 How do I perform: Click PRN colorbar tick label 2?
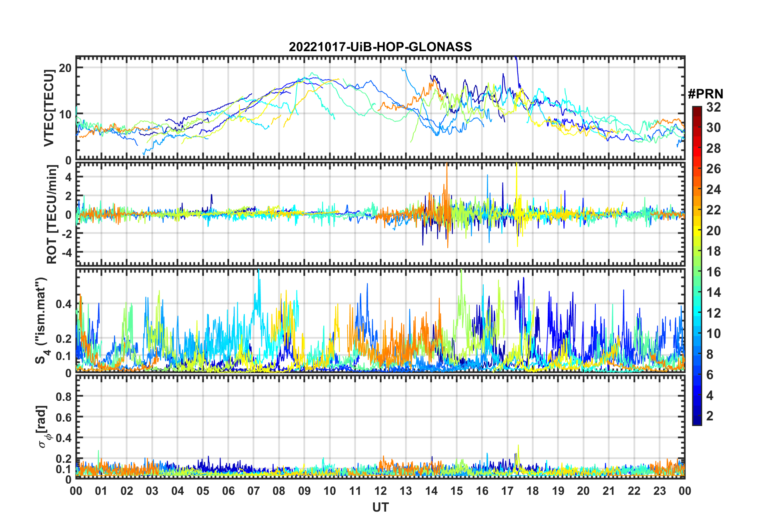click(710, 416)
